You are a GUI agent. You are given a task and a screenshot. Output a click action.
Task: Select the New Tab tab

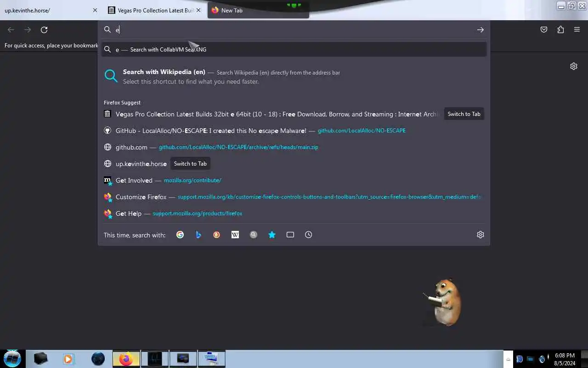[258, 10]
